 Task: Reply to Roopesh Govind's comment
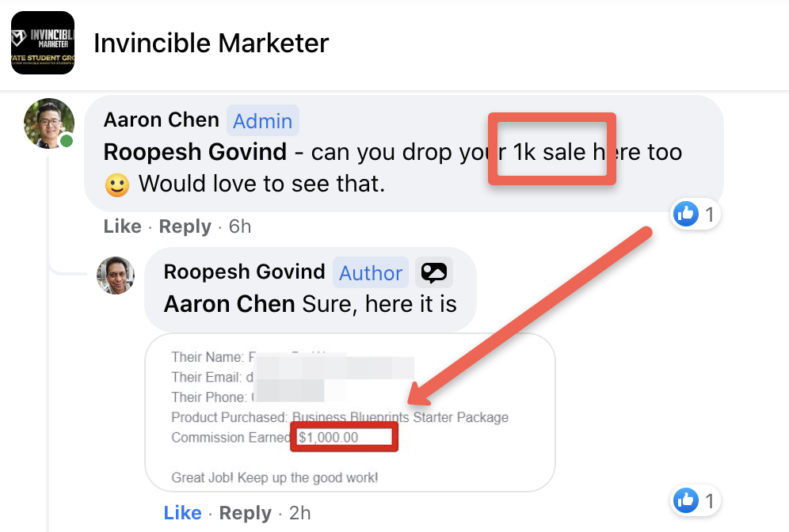245,513
